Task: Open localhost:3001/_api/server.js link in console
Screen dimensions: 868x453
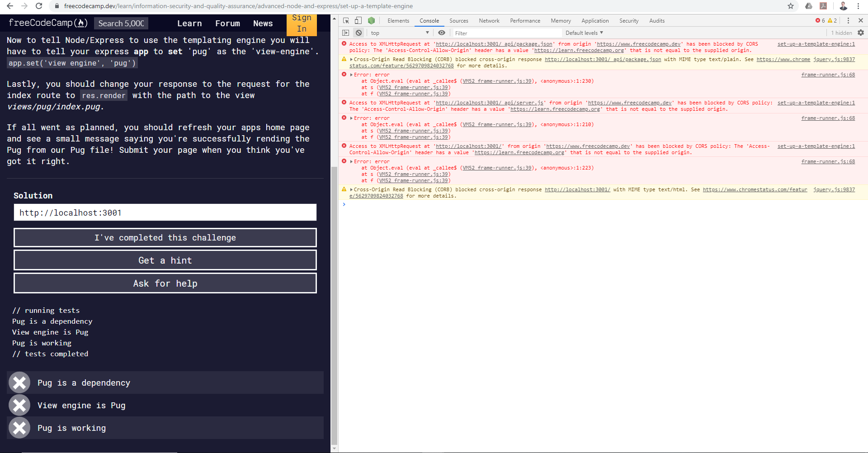Action: click(489, 103)
